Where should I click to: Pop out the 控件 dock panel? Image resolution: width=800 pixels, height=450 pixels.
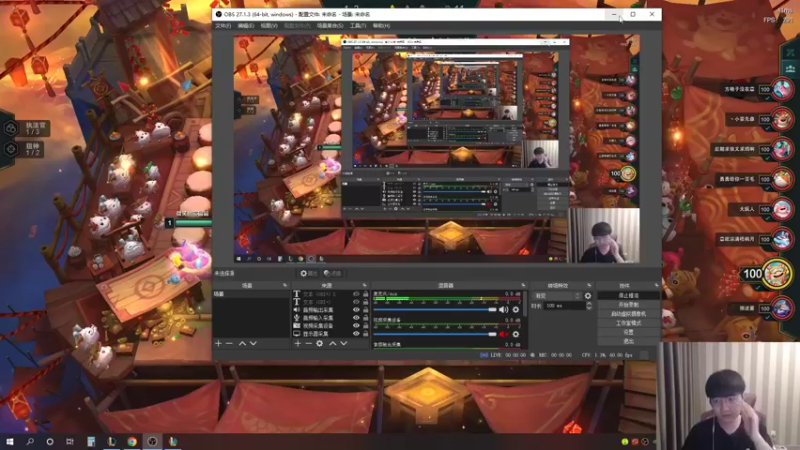(656, 285)
